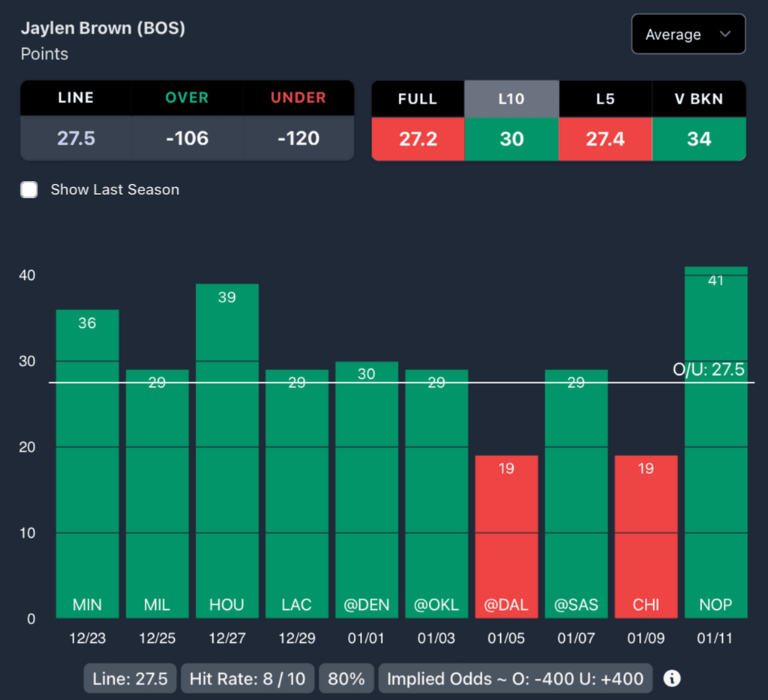Click the L10 average 30 cell
The width and height of the screenshot is (768, 700).
tap(511, 139)
